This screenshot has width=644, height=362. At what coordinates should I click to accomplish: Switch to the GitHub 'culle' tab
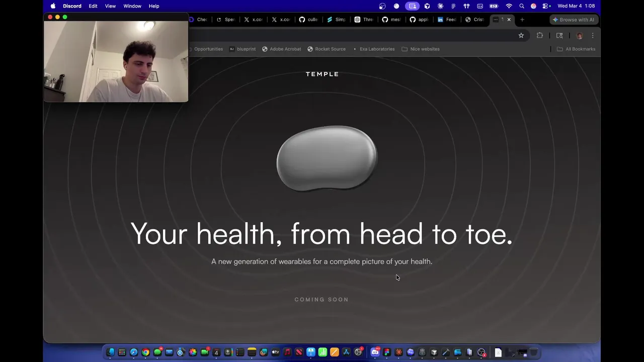[x=308, y=20]
